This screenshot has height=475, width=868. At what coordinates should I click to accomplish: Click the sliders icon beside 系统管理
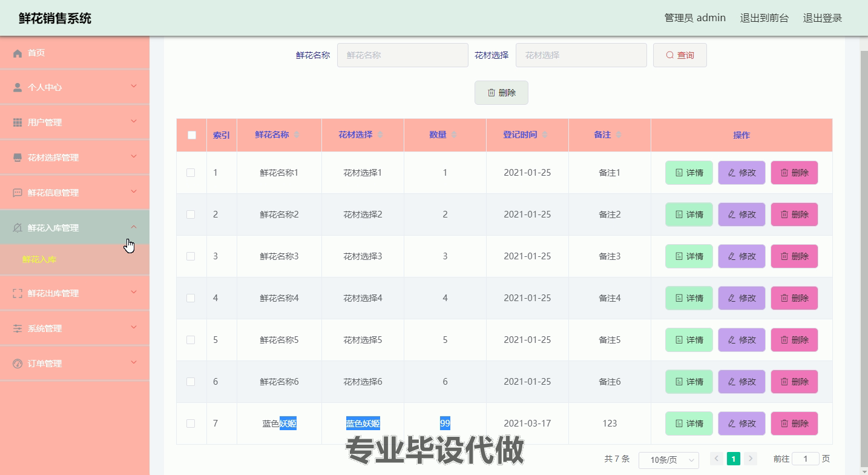point(18,328)
